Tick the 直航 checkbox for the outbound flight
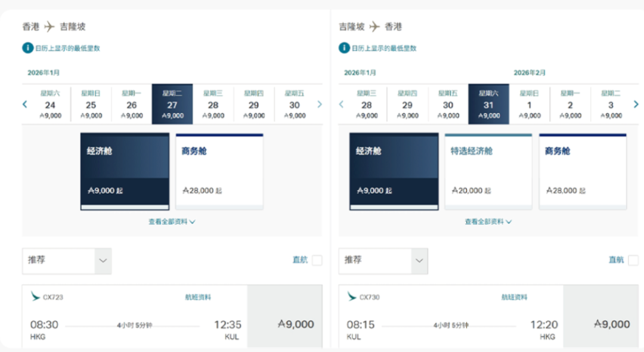 (x=317, y=260)
